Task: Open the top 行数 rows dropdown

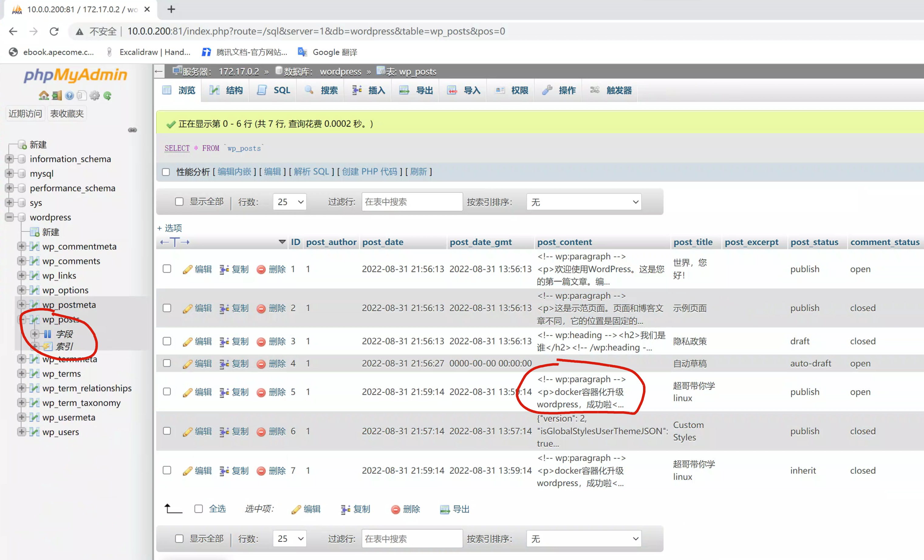Action: 289,202
